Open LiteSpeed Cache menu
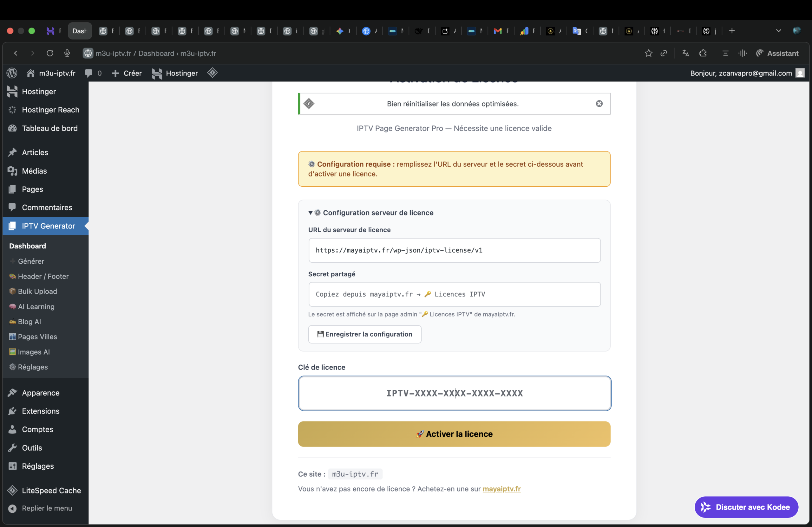The width and height of the screenshot is (812, 527). [45, 491]
